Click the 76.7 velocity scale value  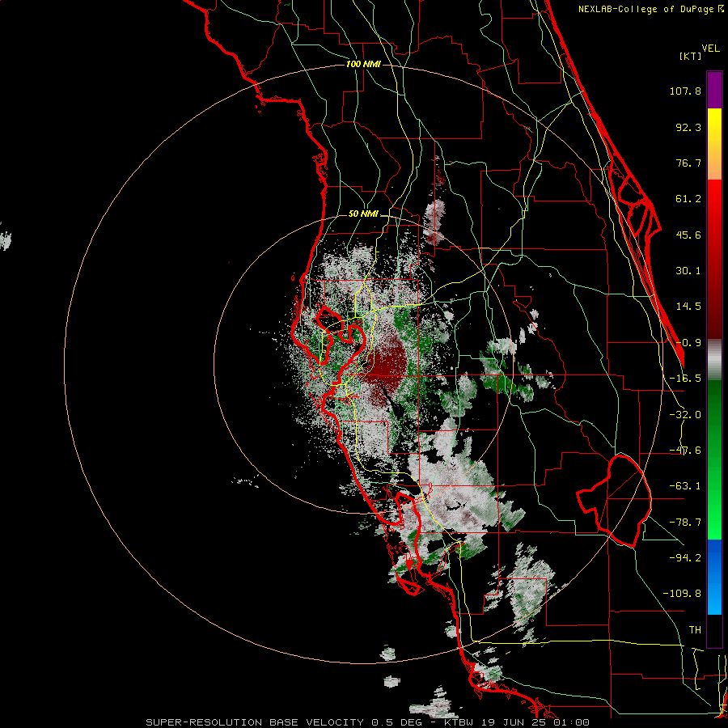point(688,163)
